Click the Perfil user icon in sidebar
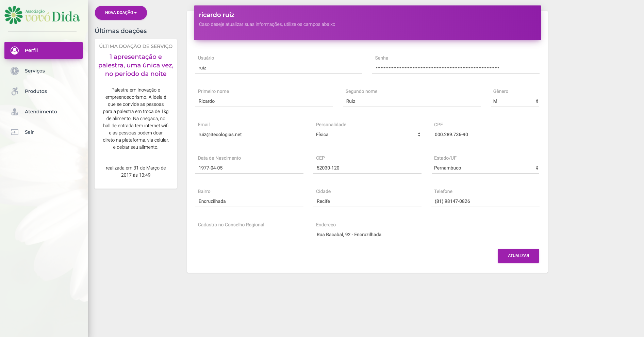Viewport: 644px width, 337px height. (x=15, y=50)
